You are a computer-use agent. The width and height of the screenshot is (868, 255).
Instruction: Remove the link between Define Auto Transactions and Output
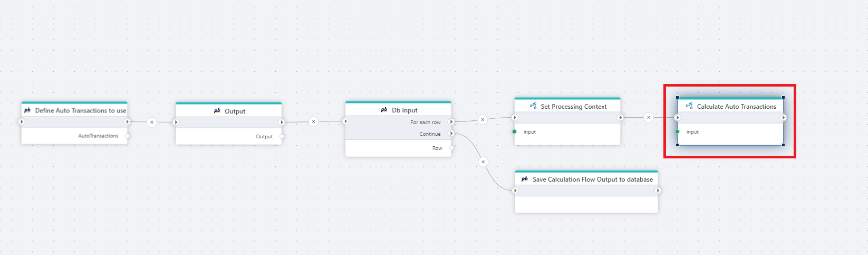(x=152, y=122)
